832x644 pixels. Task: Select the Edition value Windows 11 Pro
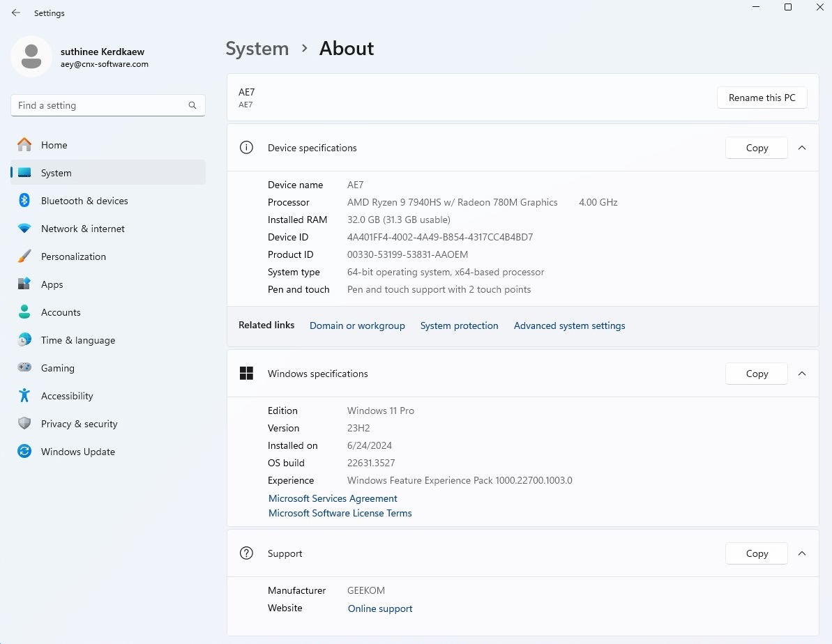pos(381,411)
